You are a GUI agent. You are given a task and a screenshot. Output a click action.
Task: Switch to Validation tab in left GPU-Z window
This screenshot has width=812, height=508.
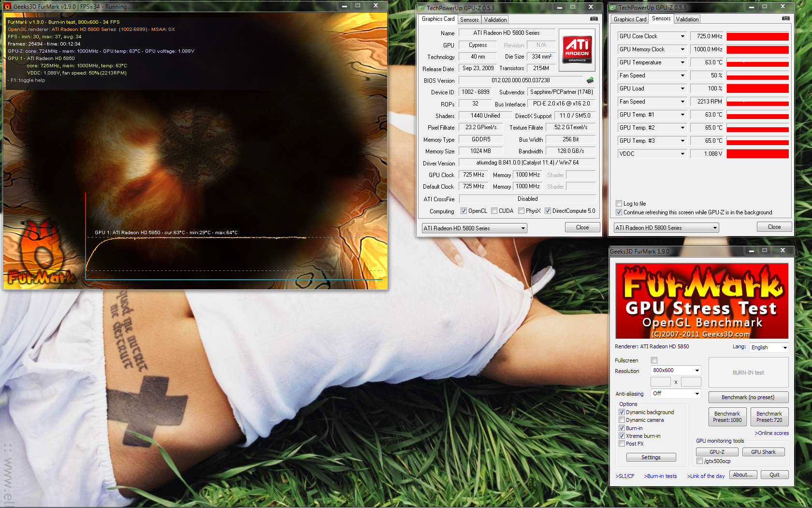click(x=495, y=20)
